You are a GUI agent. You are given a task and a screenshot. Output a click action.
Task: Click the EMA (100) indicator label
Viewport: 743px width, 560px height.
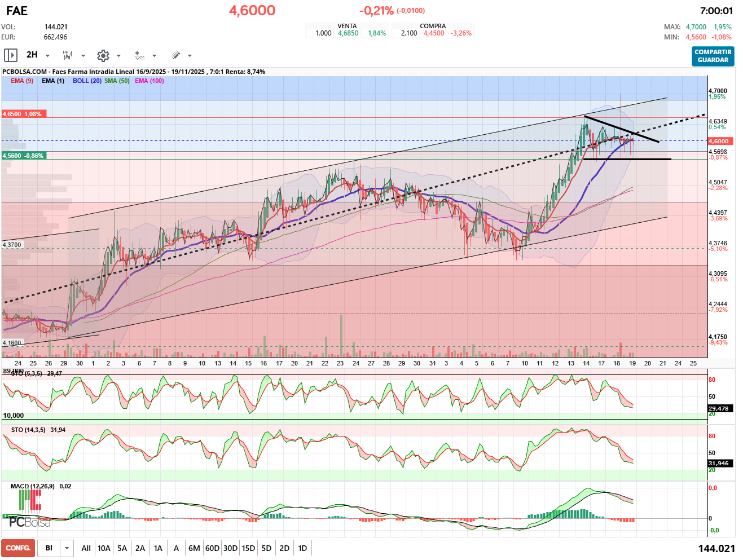point(150,81)
